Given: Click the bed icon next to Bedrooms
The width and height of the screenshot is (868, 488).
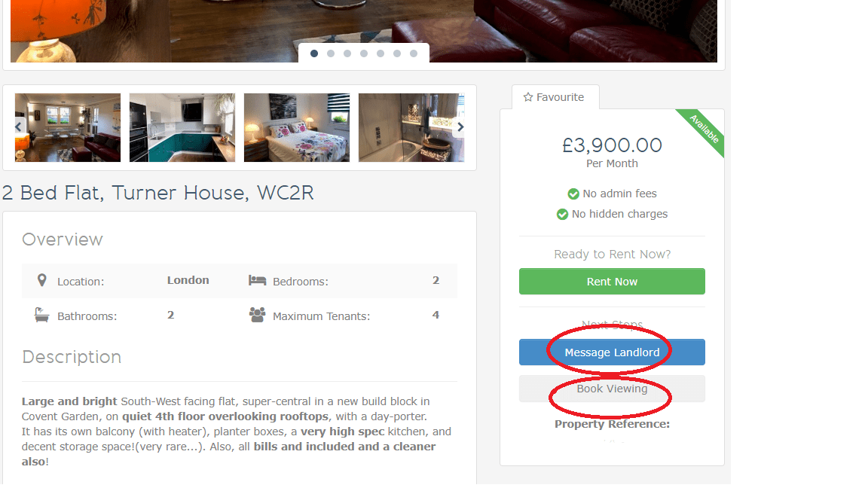Looking at the screenshot, I should coord(256,279).
